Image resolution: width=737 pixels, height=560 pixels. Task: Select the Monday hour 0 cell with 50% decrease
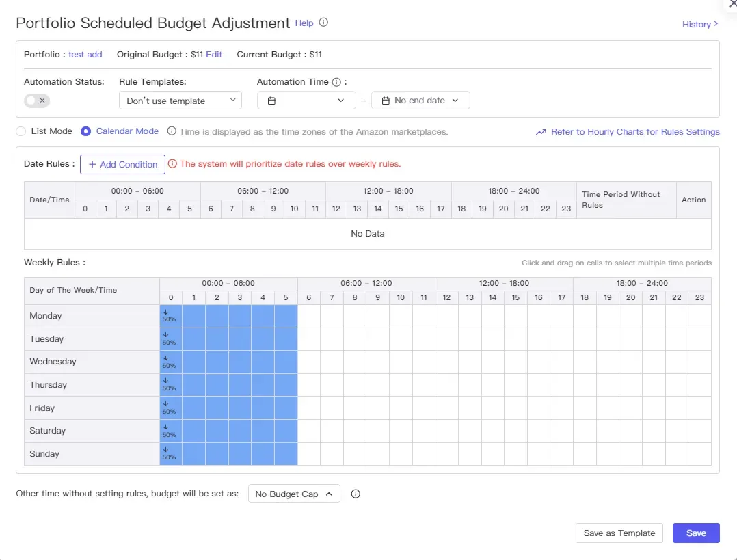pyautogui.click(x=171, y=316)
